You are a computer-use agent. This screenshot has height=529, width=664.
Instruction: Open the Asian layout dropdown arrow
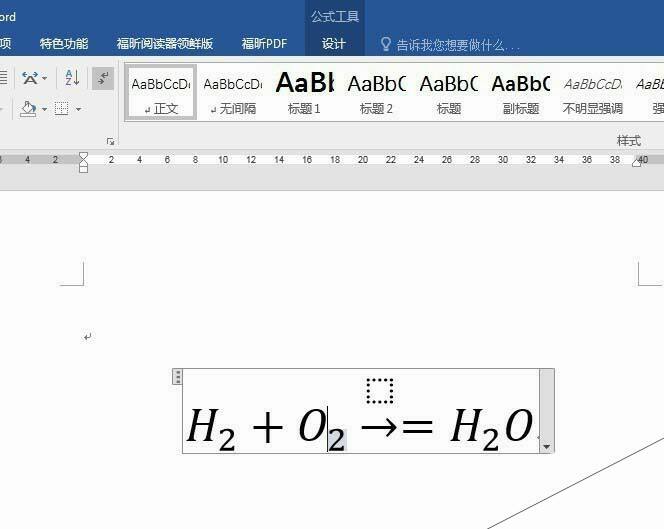point(45,78)
